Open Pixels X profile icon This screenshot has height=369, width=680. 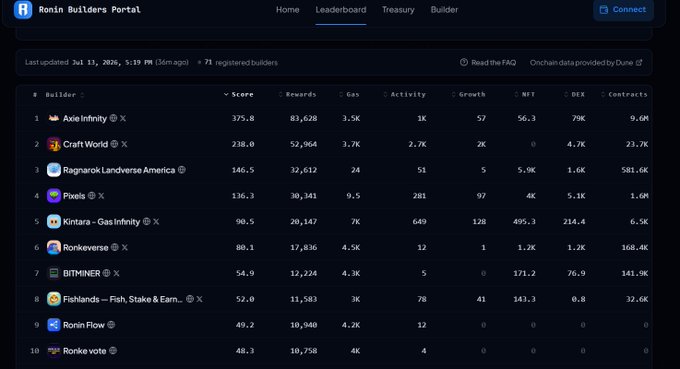(x=101, y=196)
